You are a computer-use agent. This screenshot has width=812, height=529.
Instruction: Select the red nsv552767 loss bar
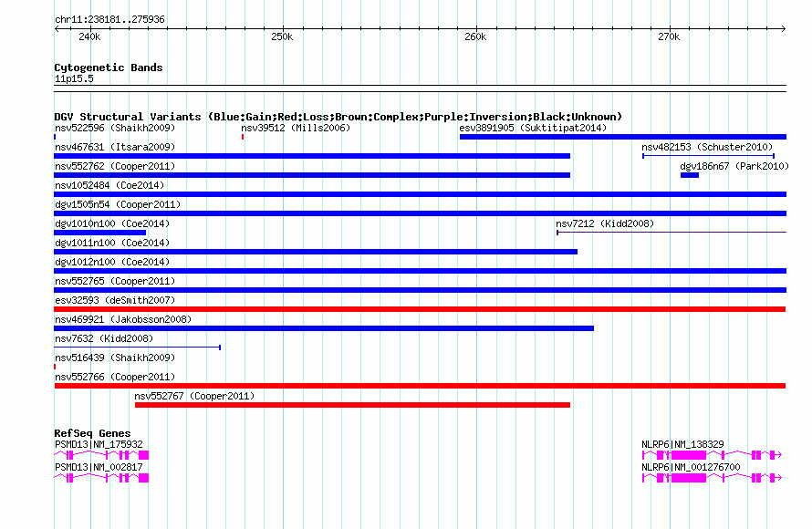click(x=353, y=405)
